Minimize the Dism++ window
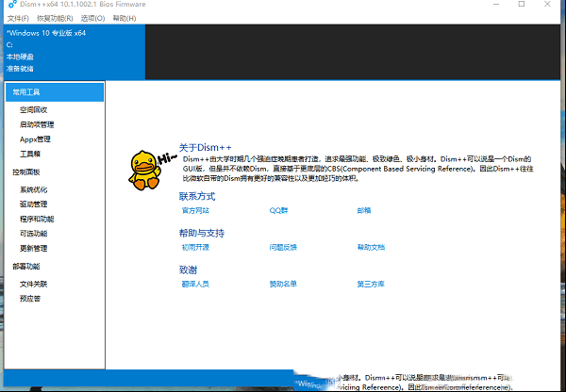This screenshot has height=392, width=566. tap(496, 4)
